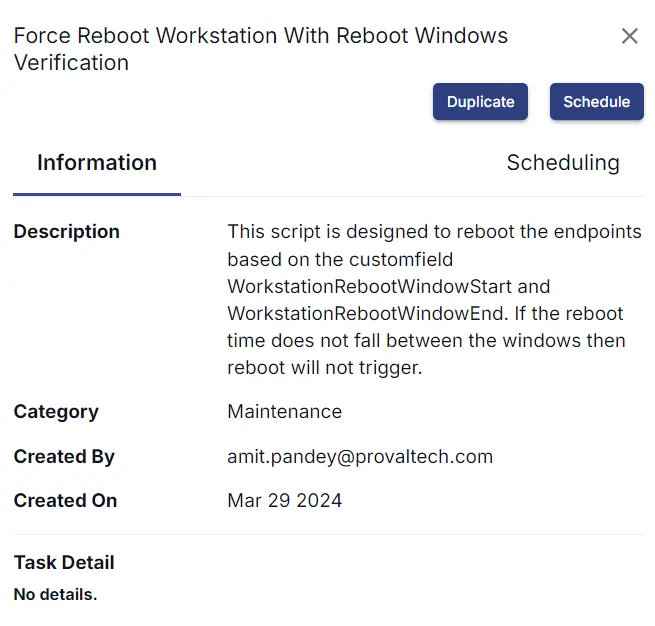
Task: Click the Created By label
Action: pos(64,456)
